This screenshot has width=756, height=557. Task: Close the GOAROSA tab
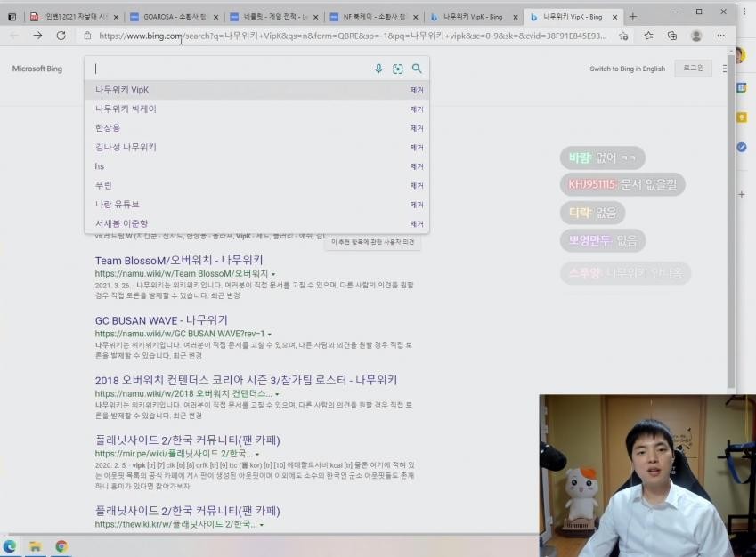[215, 17]
